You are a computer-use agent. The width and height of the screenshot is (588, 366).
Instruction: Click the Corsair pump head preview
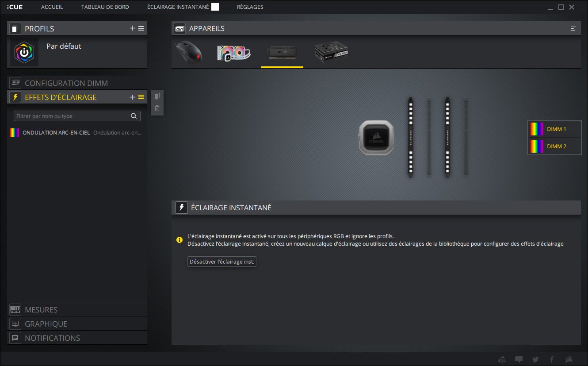click(377, 139)
